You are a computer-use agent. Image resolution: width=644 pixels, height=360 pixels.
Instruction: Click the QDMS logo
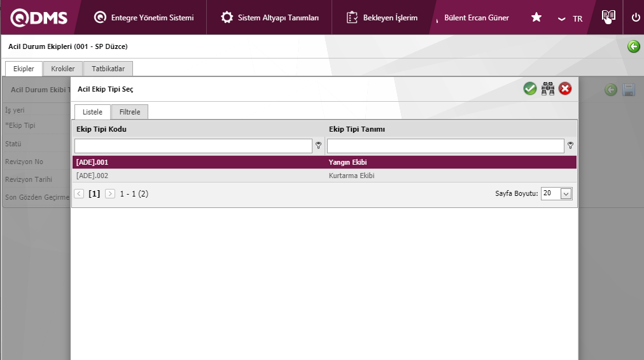tap(39, 18)
